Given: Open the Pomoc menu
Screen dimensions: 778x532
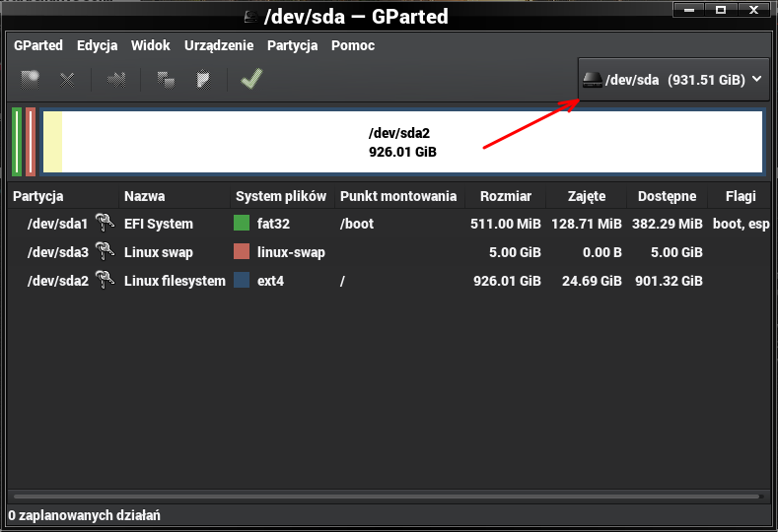Looking at the screenshot, I should pyautogui.click(x=353, y=45).
